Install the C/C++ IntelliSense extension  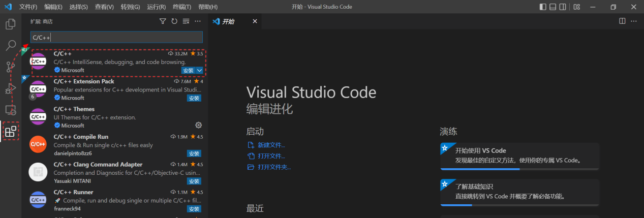pos(188,70)
